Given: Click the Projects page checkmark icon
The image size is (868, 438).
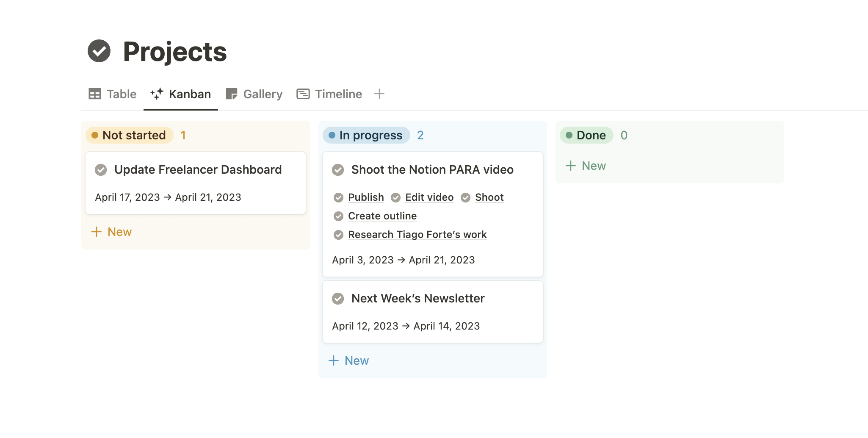Looking at the screenshot, I should tap(99, 51).
